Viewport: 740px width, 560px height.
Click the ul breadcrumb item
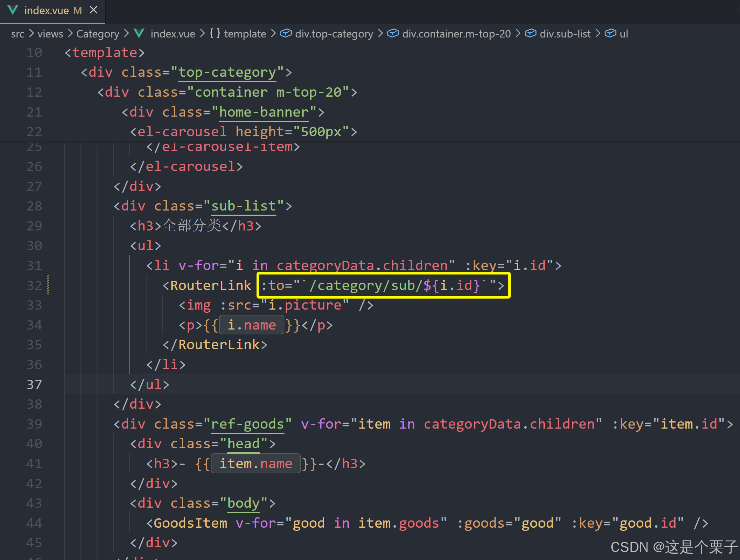624,34
